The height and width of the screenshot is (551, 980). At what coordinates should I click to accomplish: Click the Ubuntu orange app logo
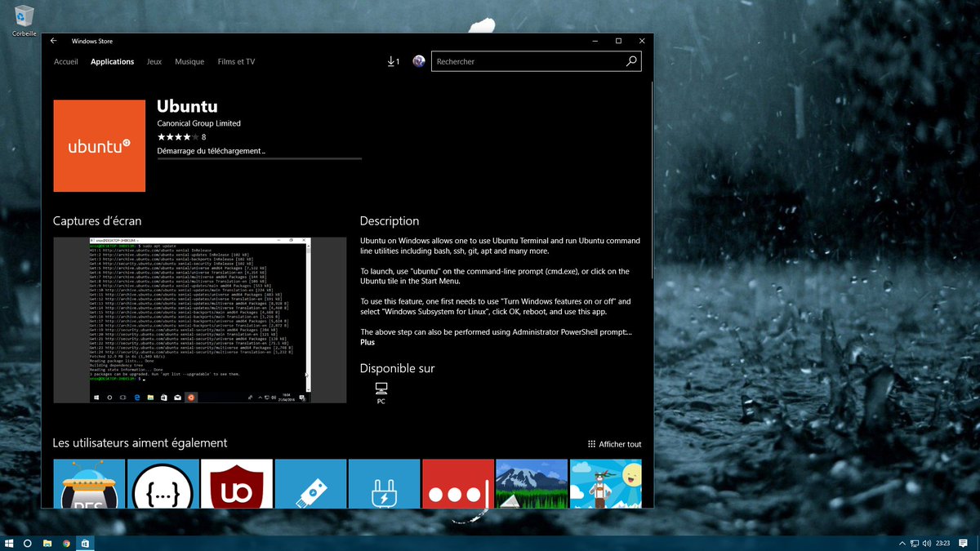tap(100, 146)
